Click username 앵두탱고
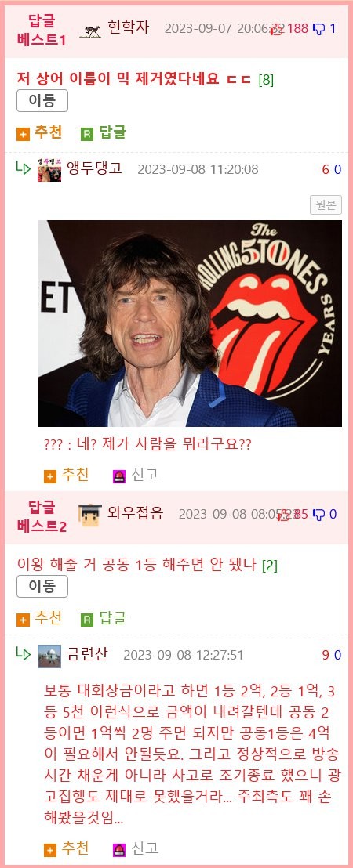The image size is (353, 868). click(94, 168)
